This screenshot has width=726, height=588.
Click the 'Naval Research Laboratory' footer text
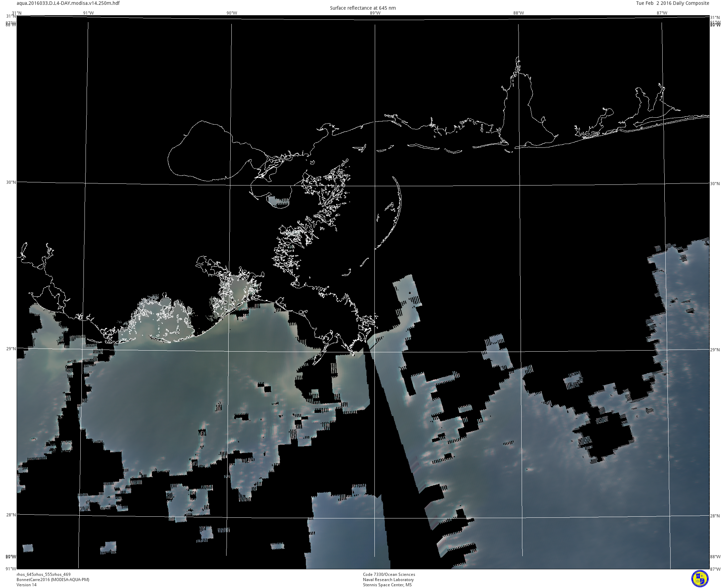point(388,580)
